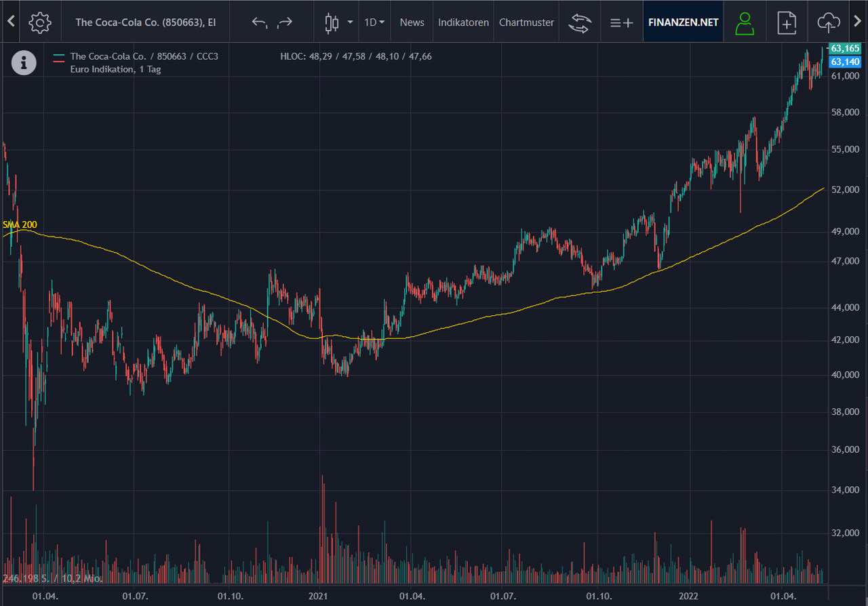This screenshot has height=606, width=868.
Task: Click the 52,000 price axis label
Action: pyautogui.click(x=845, y=190)
